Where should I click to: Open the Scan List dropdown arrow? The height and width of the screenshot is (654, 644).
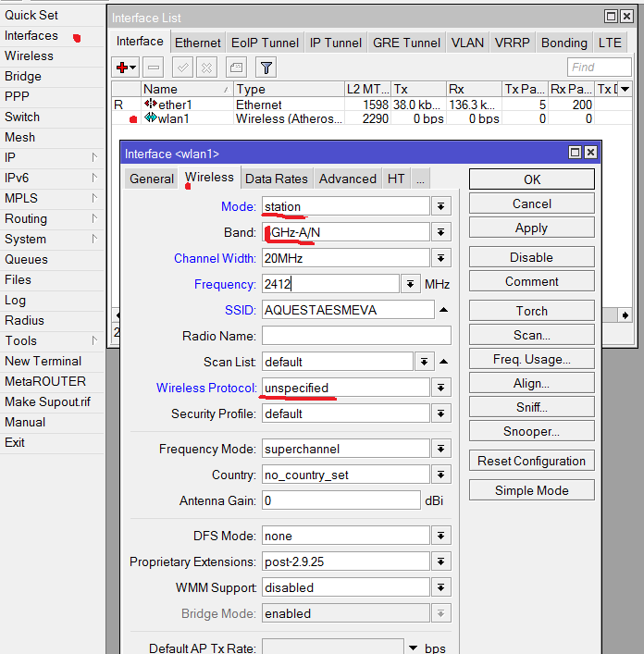(x=424, y=362)
